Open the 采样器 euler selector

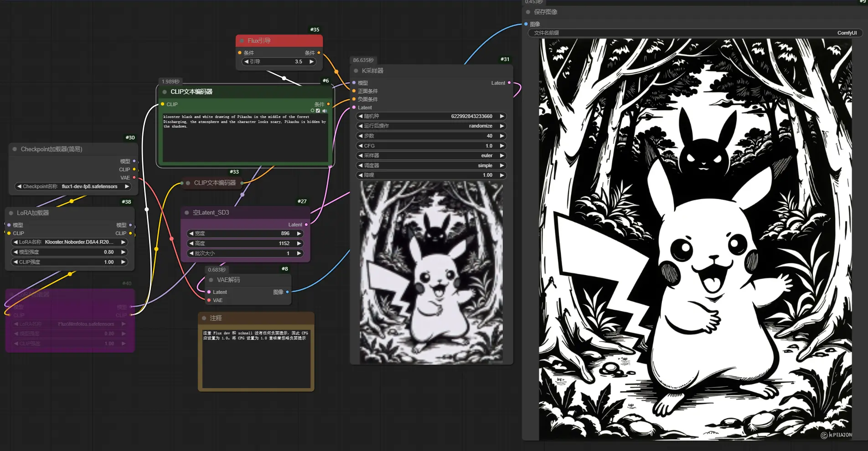point(431,155)
